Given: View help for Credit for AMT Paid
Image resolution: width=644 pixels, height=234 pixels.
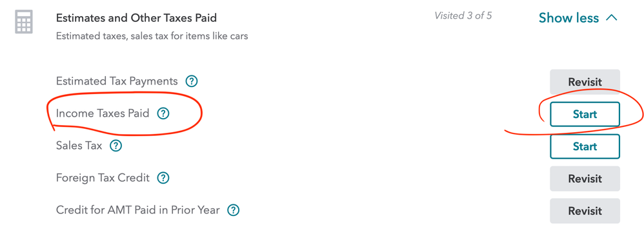Looking at the screenshot, I should click(234, 211).
